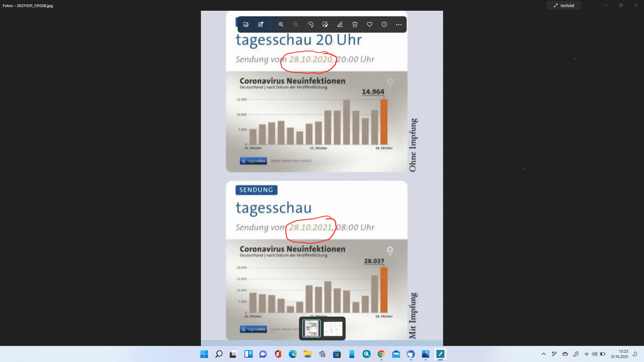Open the pen menu tray icon
644x362 pixels.
(x=554, y=354)
